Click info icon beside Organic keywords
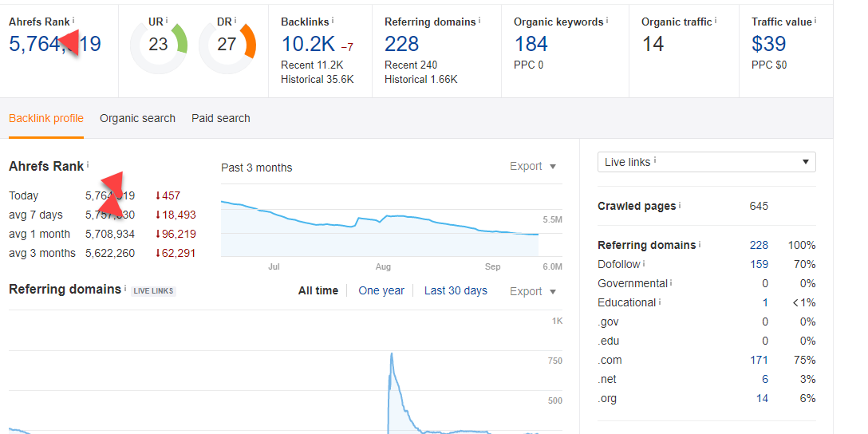This screenshot has height=434, width=868. click(x=606, y=21)
